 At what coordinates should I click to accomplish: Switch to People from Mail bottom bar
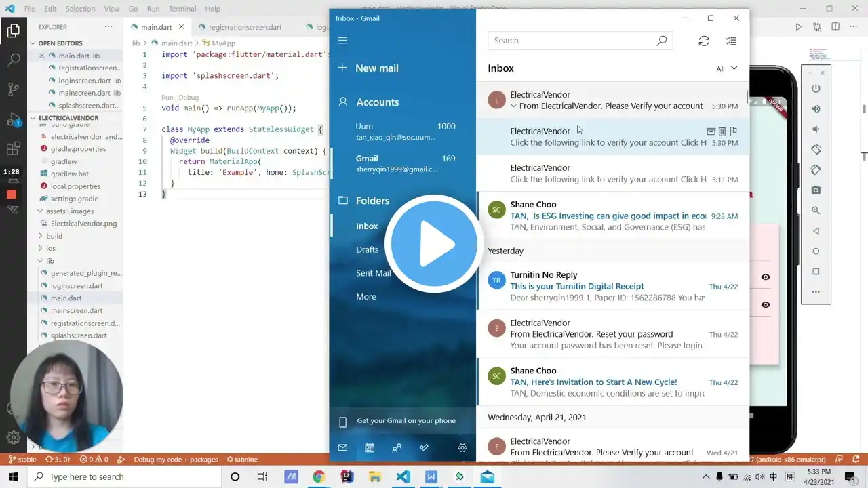coord(397,448)
